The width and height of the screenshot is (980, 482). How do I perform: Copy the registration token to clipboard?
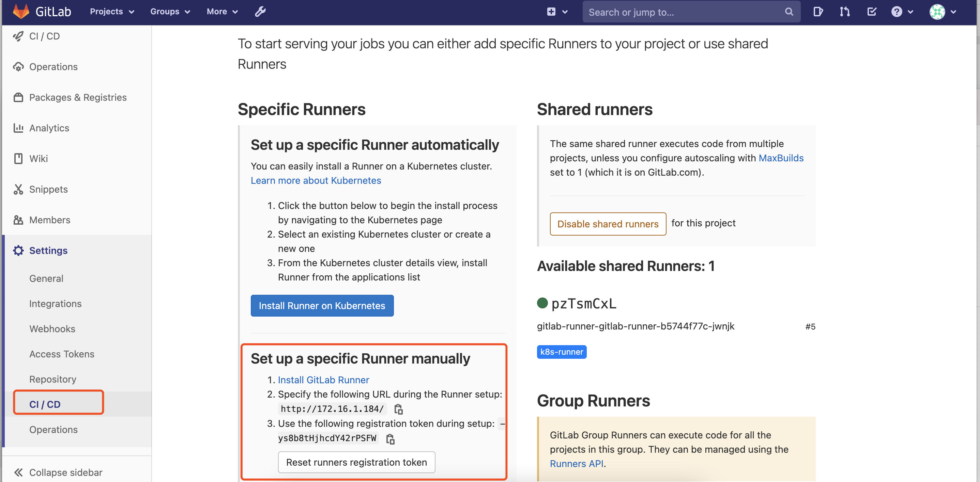pyautogui.click(x=390, y=439)
